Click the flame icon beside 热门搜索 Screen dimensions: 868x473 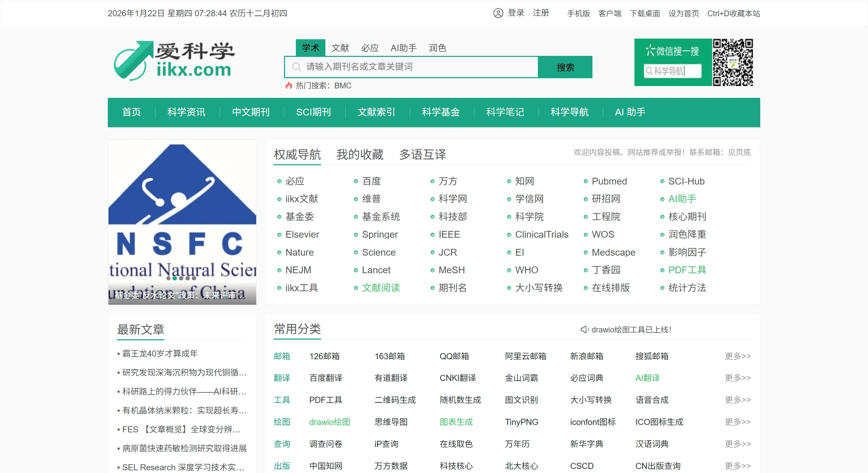pyautogui.click(x=289, y=86)
